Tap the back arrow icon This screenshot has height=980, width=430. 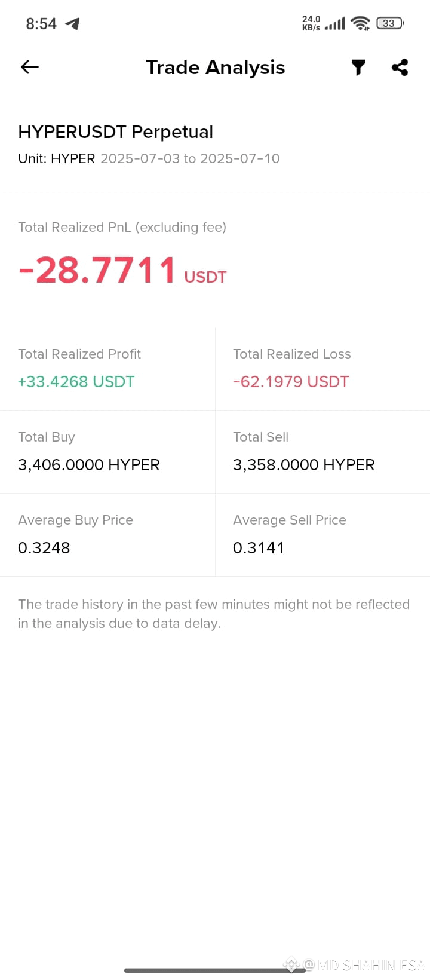click(x=30, y=67)
